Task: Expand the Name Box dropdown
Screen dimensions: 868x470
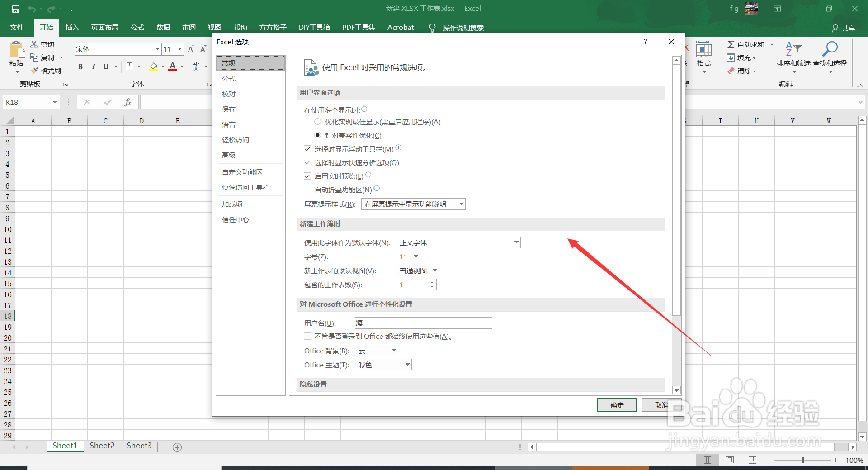Action: click(55, 102)
